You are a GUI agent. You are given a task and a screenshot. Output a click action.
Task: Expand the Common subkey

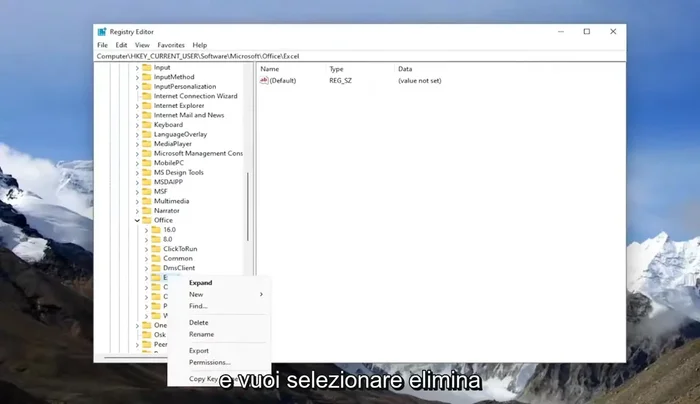(x=146, y=258)
